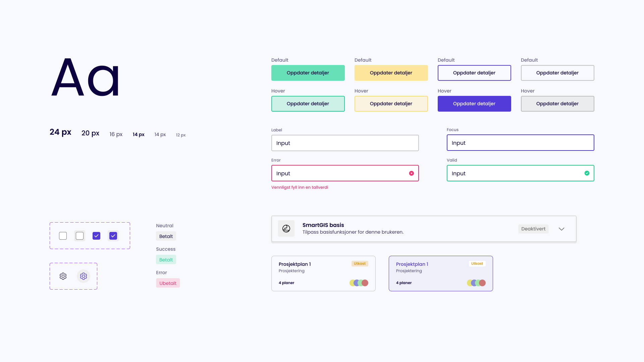Click the pink Ubetalt status tag
The height and width of the screenshot is (362, 644).
point(168,283)
